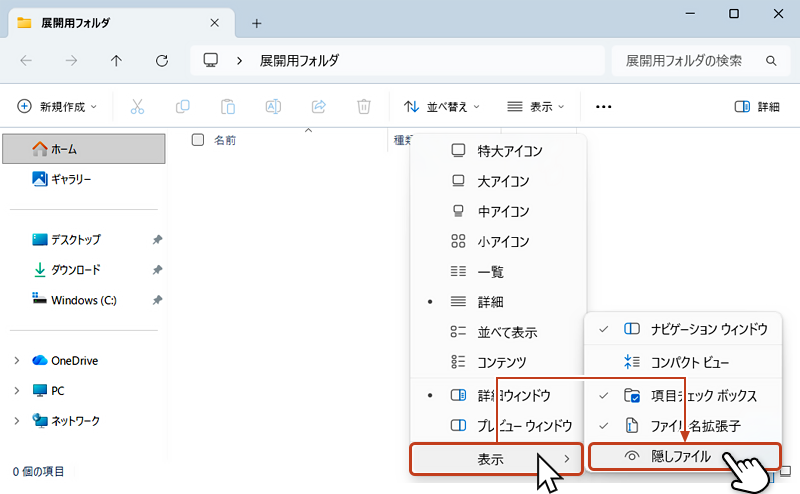
Task: Expand the ネットワーク tree node
Action: 17,421
